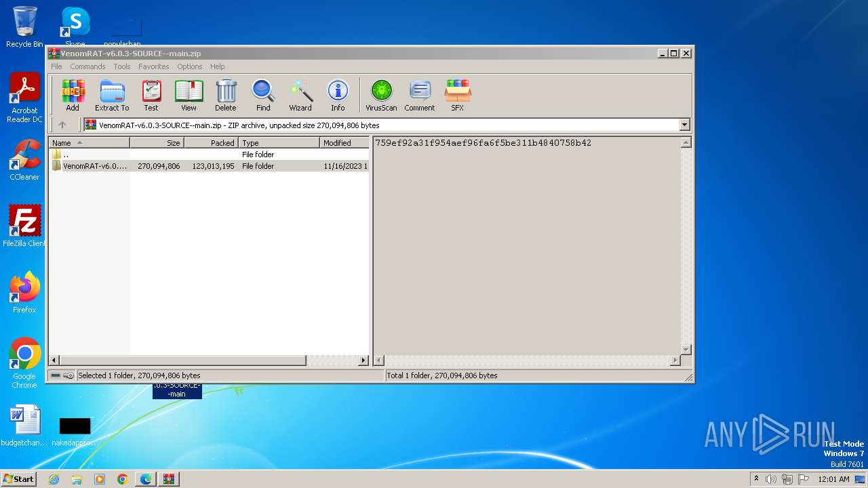Open Recycle Bin on desktop

[x=24, y=27]
